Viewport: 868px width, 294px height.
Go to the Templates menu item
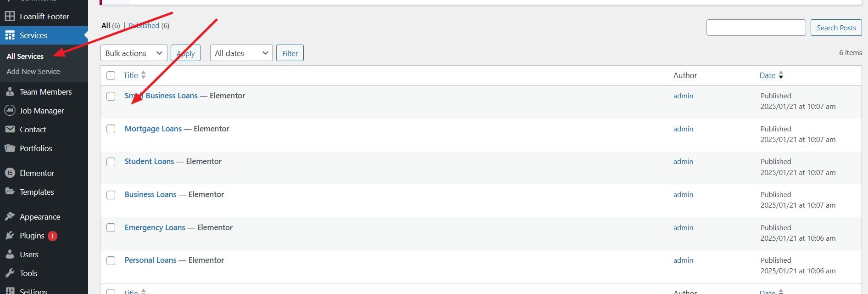point(37,192)
